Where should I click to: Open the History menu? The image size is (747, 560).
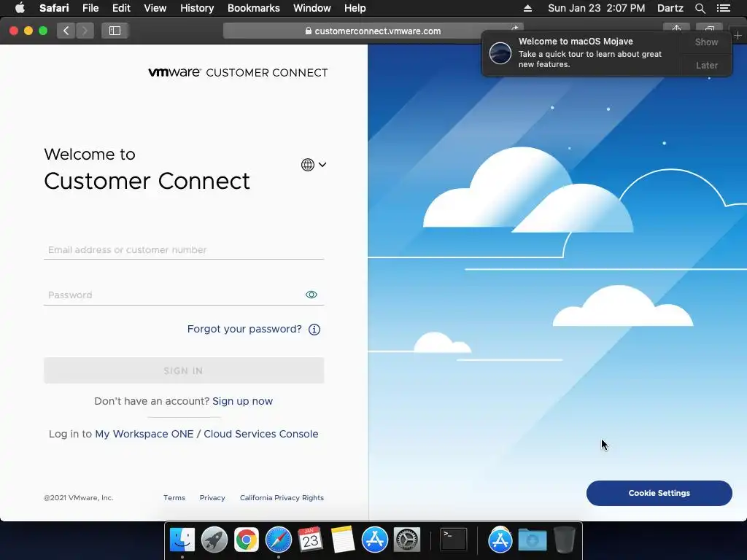click(197, 8)
